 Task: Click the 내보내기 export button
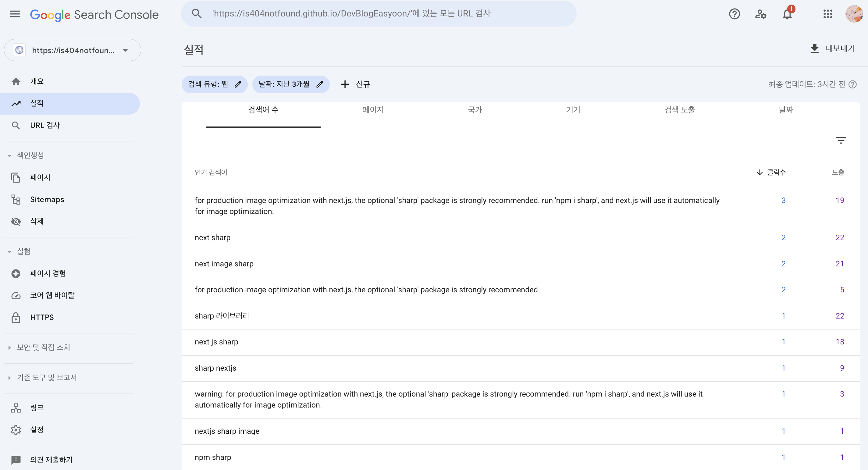(x=832, y=48)
